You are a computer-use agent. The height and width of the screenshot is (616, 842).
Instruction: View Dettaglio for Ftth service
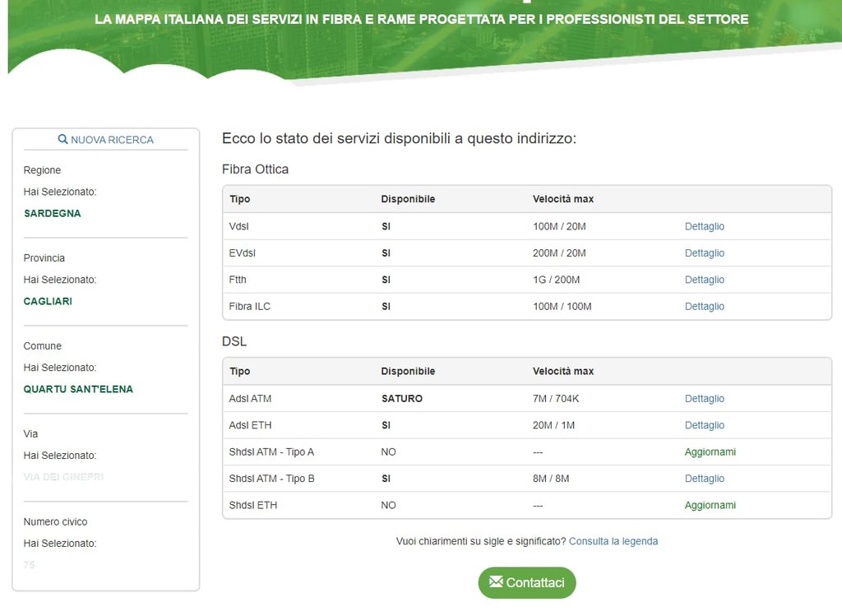tap(704, 280)
